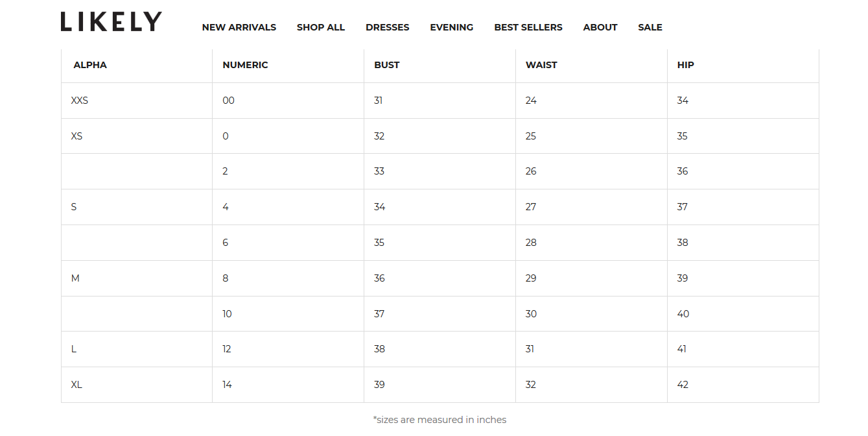Navigate to the Evening collection

pyautogui.click(x=451, y=27)
